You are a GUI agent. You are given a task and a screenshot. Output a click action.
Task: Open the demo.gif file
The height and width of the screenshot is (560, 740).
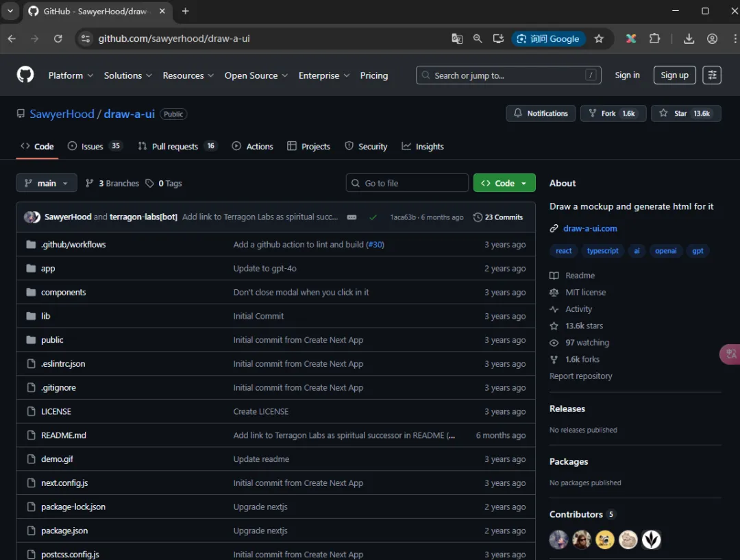(x=57, y=459)
